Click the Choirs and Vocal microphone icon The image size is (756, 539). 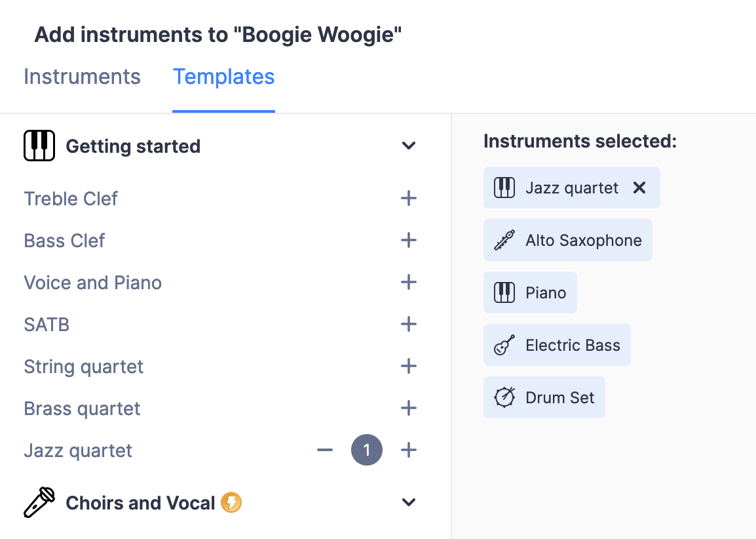[39, 502]
